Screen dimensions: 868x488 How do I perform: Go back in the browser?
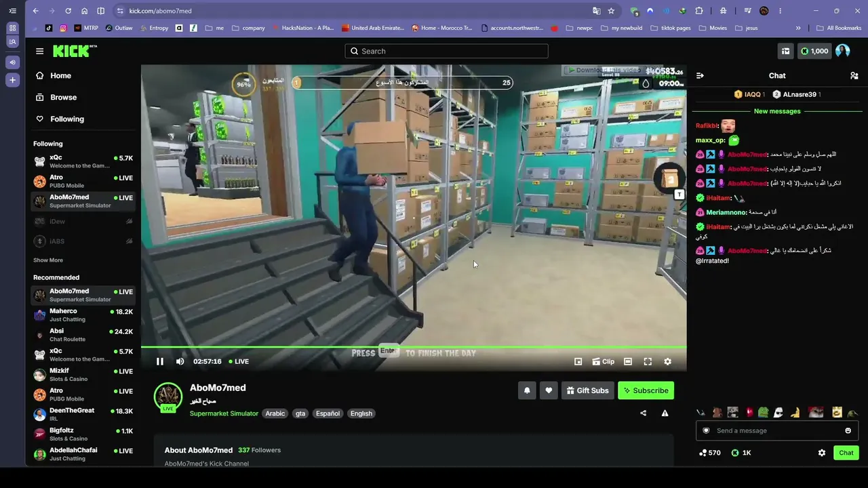36,11
